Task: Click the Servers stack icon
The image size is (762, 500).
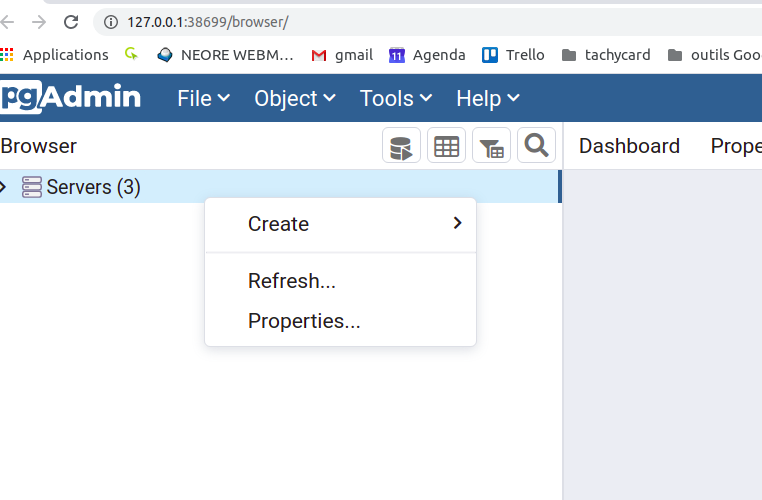Action: click(32, 187)
